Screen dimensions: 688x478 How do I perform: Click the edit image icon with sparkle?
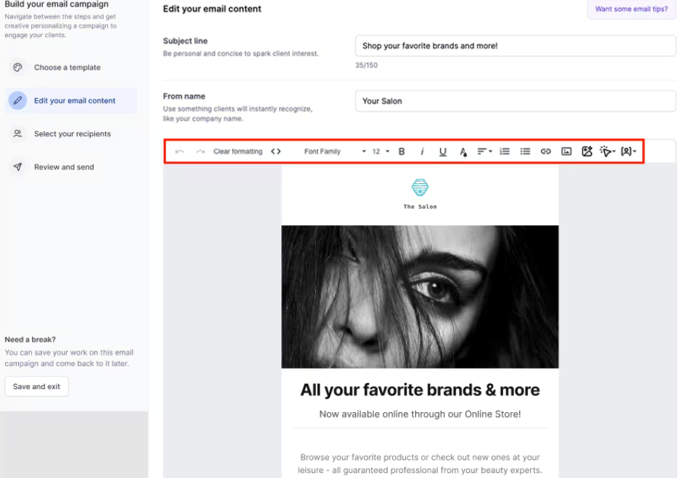point(587,151)
